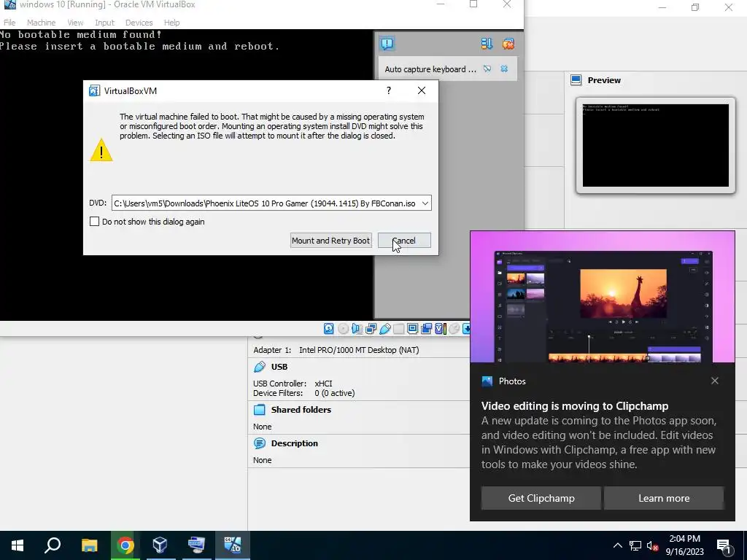This screenshot has height=560, width=747.
Task: Click the network icon in system tray
Action: click(635, 545)
